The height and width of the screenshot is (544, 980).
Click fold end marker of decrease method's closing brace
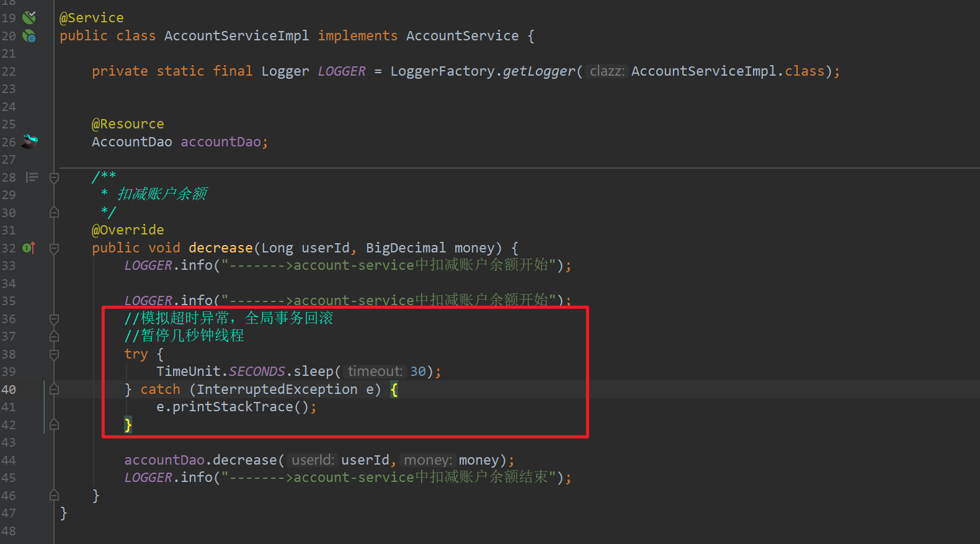click(x=54, y=496)
